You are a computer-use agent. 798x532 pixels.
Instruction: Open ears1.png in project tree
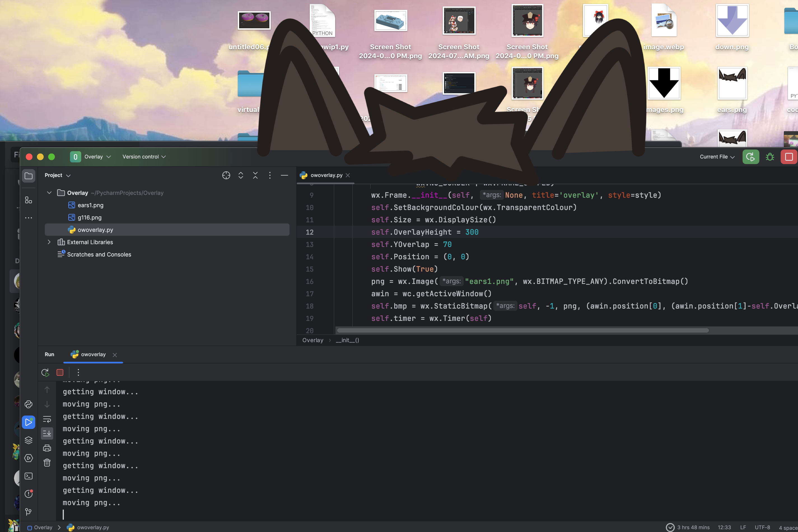tap(90, 205)
